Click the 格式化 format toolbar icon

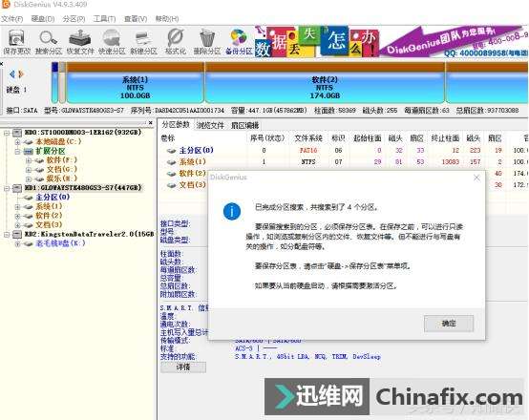(x=176, y=41)
